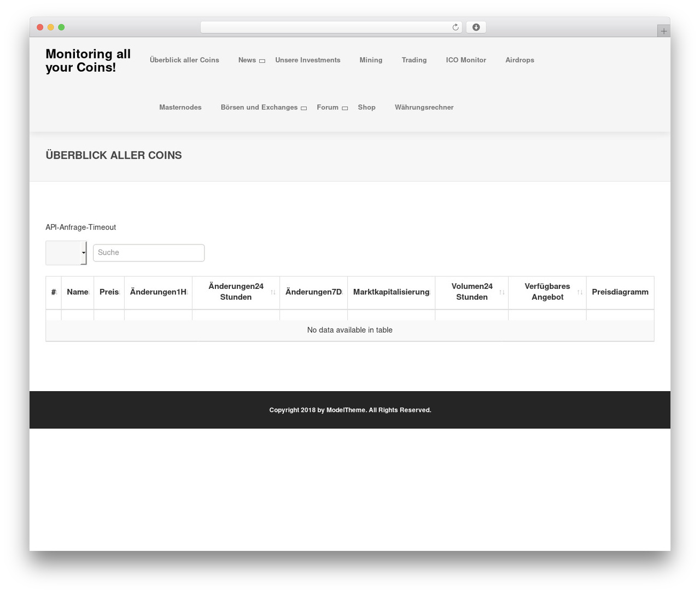
Task: Click the Monitoring all your Coins logo
Action: tap(88, 61)
